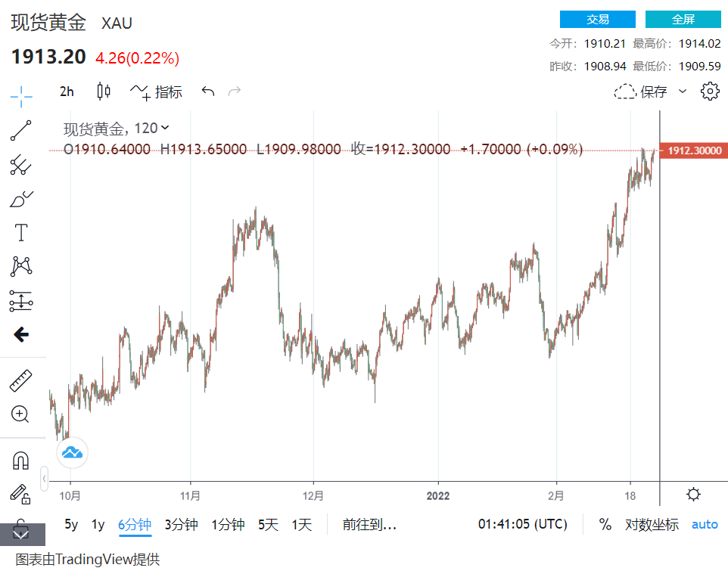
Task: Toggle auto scale mode
Action: (x=705, y=524)
